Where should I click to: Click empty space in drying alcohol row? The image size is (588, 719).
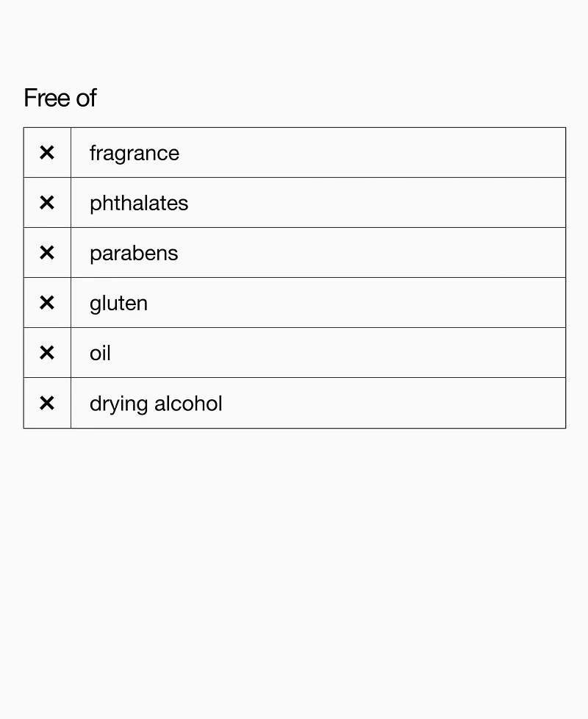pyautogui.click(x=394, y=403)
